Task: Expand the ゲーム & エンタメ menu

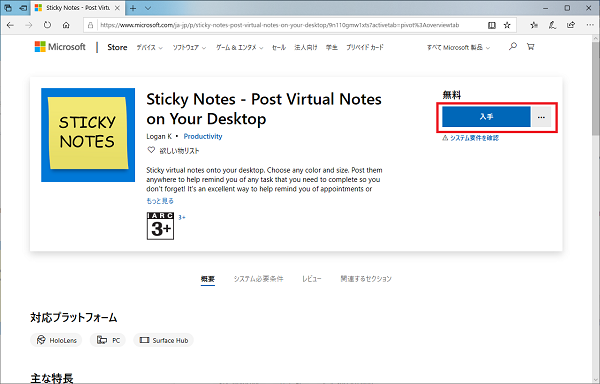Action: 240,47
